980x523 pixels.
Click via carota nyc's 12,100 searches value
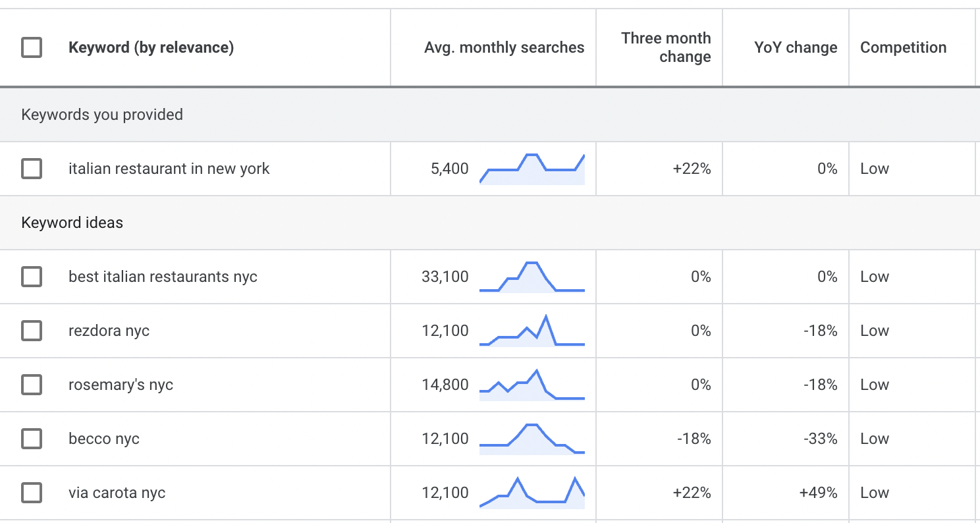click(445, 493)
